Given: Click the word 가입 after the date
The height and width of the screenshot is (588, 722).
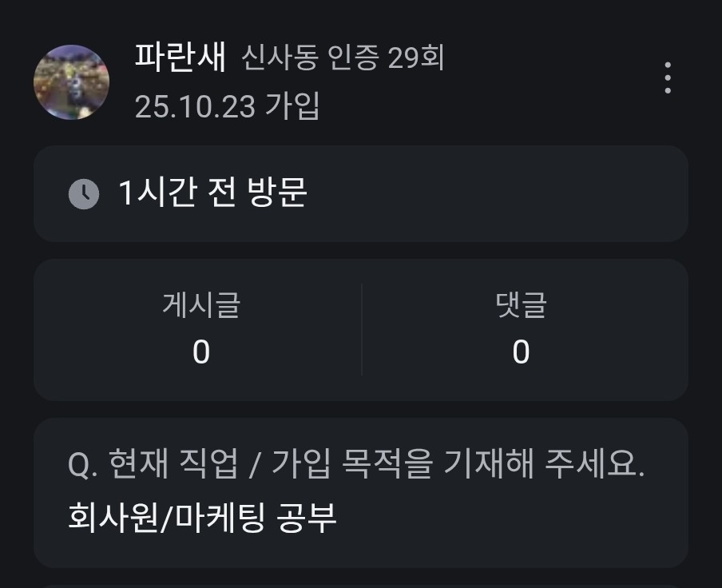Looking at the screenshot, I should (293, 105).
